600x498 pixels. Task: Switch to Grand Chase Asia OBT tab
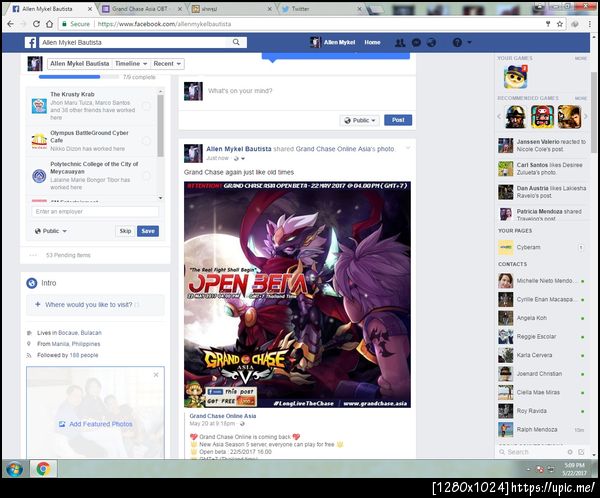click(x=140, y=8)
